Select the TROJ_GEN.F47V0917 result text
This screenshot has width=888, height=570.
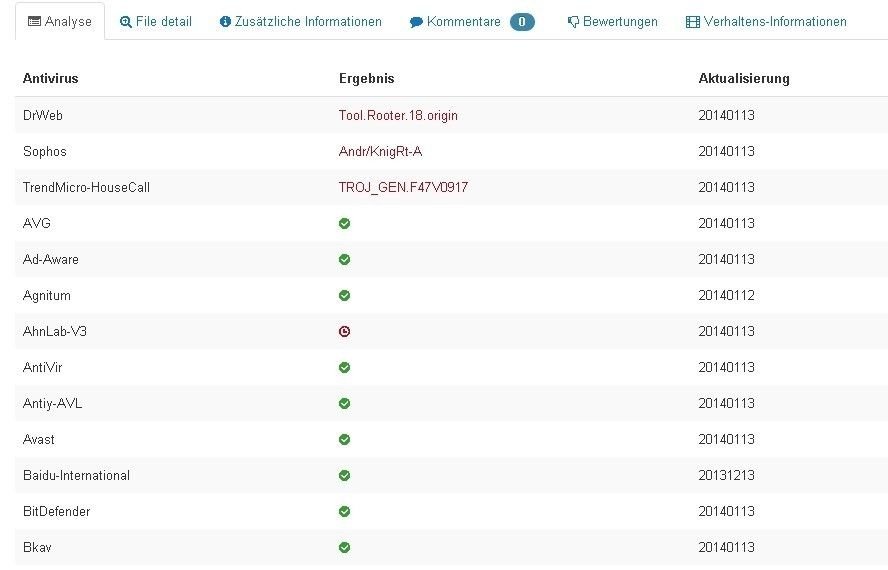pyautogui.click(x=403, y=188)
